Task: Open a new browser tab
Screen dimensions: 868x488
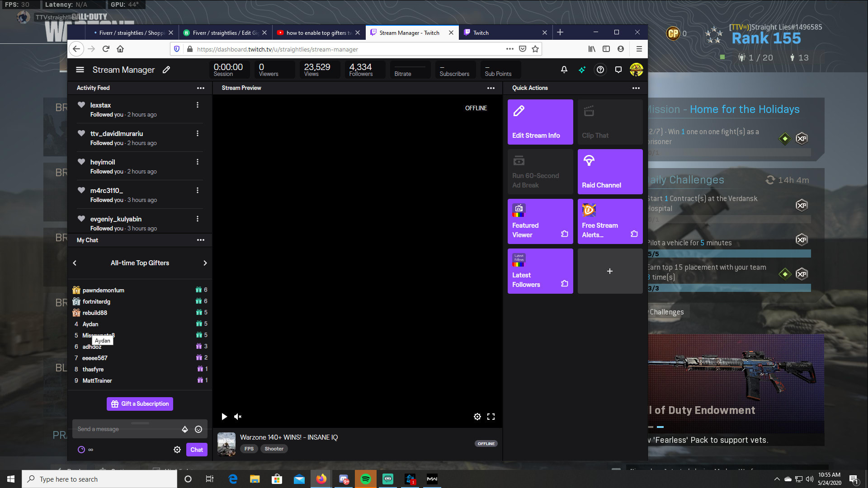Action: [560, 32]
